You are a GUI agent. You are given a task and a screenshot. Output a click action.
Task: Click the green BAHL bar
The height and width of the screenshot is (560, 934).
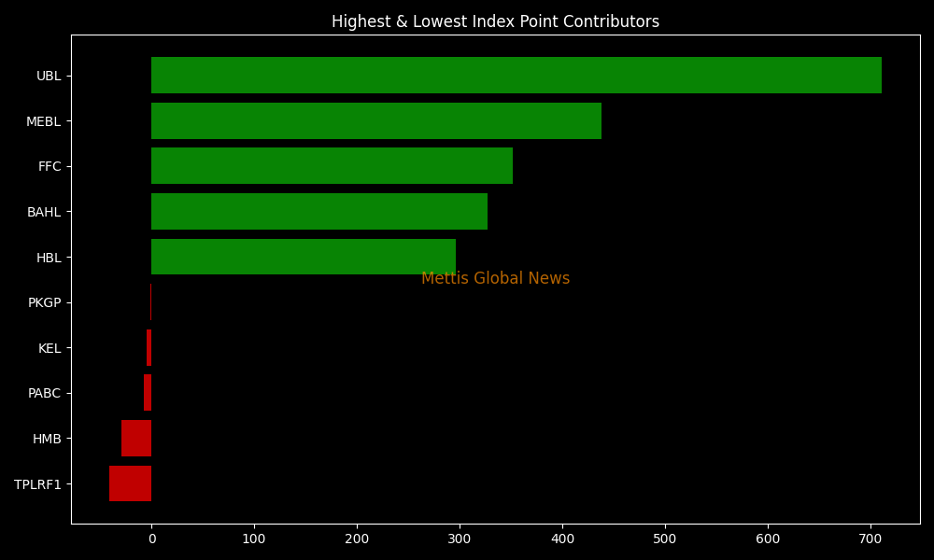(318, 212)
